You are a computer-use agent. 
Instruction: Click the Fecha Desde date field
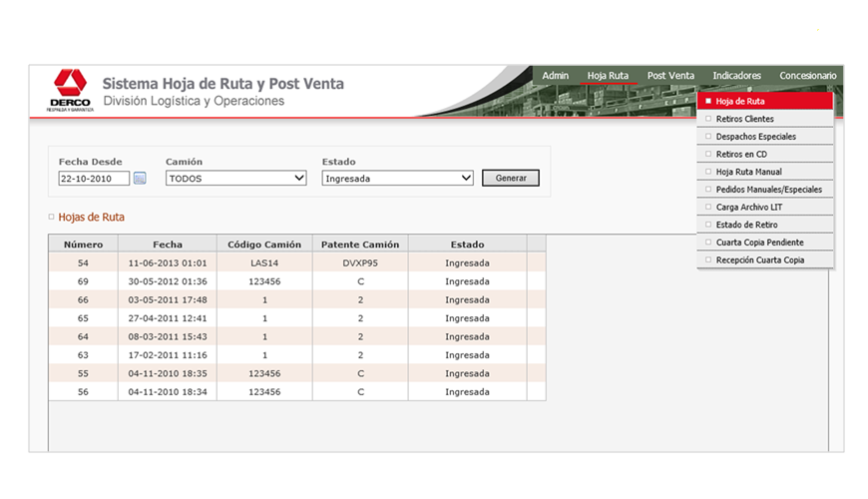click(94, 179)
